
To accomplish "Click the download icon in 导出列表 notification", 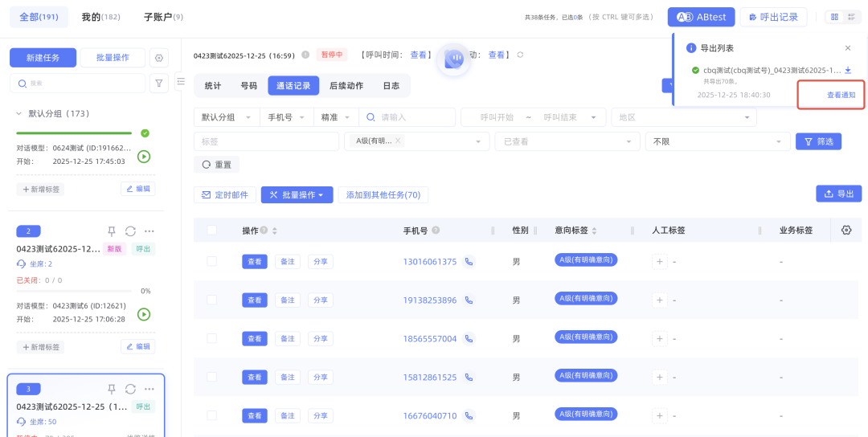I will click(848, 70).
